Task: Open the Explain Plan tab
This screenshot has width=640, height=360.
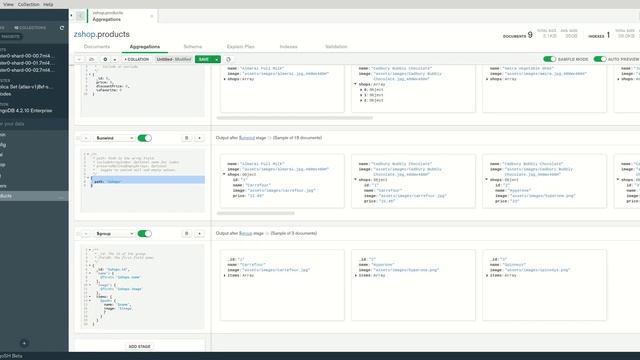Action: coord(240,47)
